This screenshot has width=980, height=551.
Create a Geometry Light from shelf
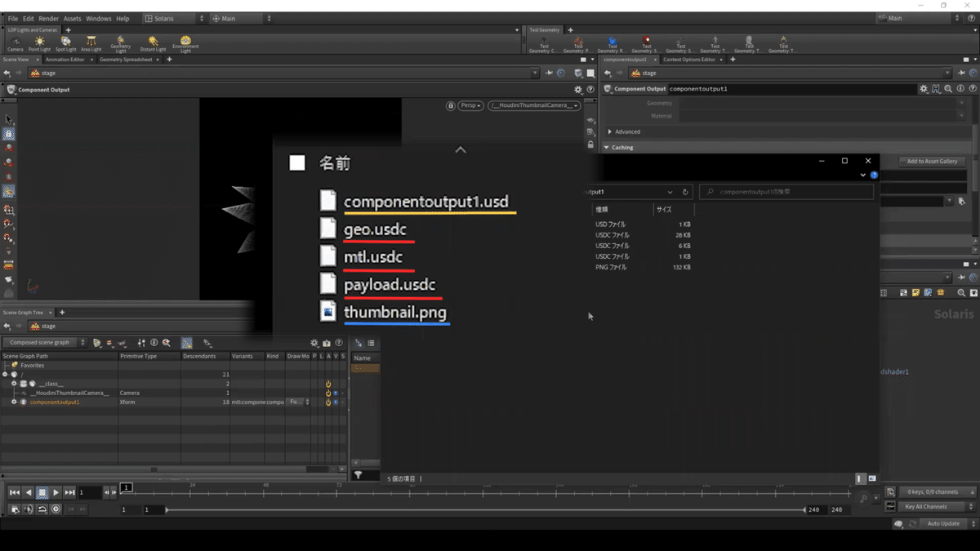120,44
